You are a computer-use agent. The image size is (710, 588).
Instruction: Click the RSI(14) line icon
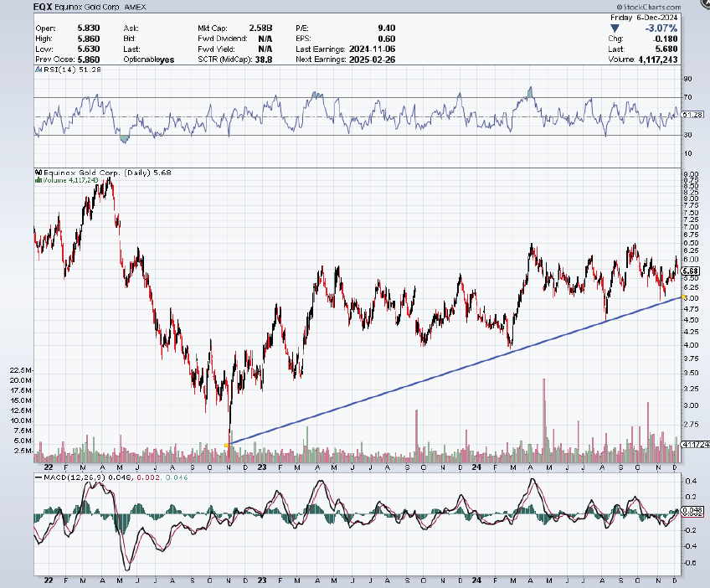pyautogui.click(x=39, y=70)
